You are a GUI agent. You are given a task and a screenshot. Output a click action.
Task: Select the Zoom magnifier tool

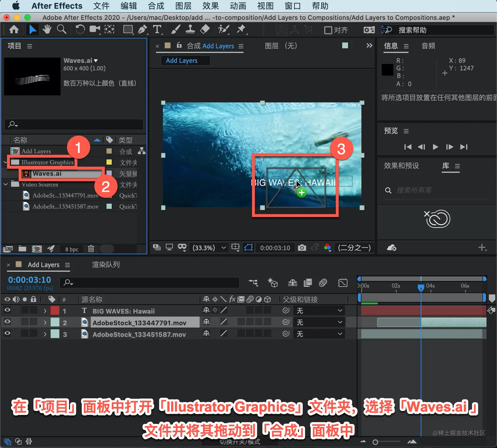click(x=61, y=30)
